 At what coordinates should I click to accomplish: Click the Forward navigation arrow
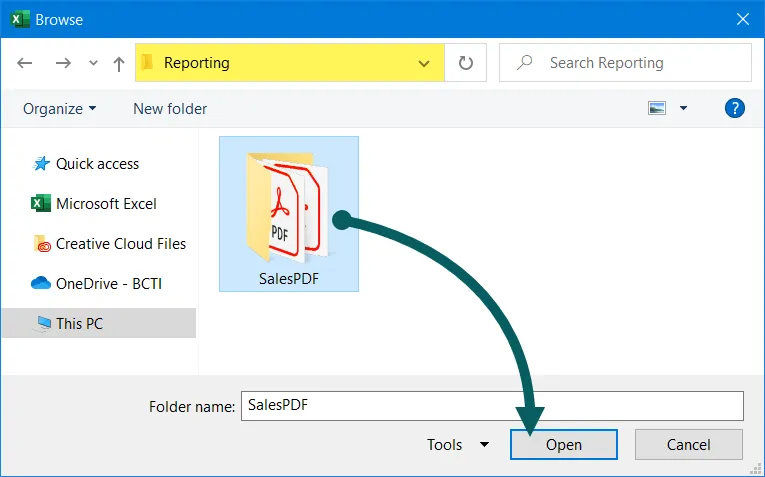click(x=63, y=63)
